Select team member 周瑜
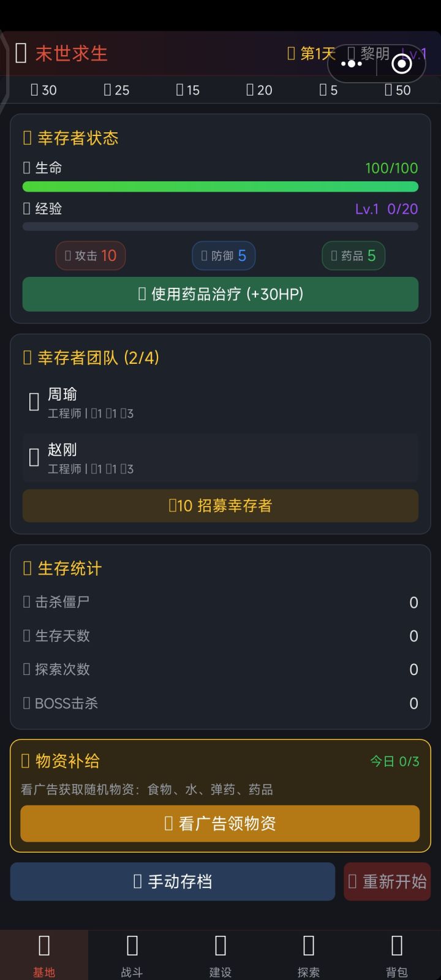The height and width of the screenshot is (980, 441). 221,402
